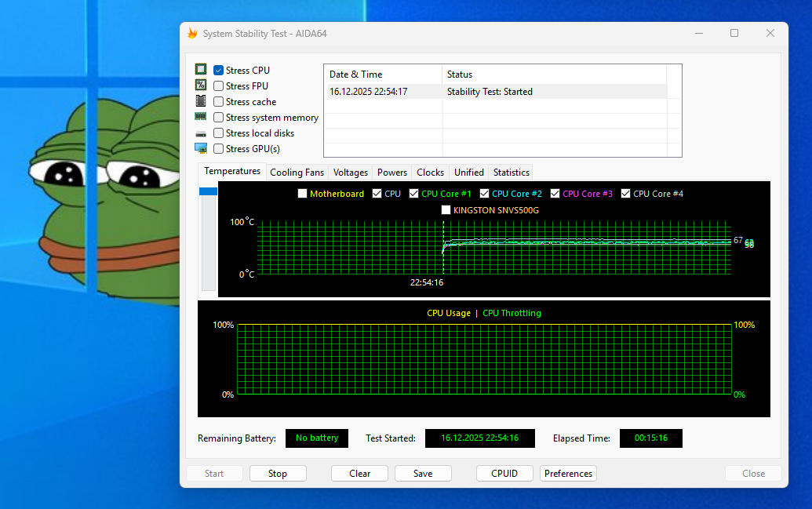Click the Clear button

[x=359, y=473]
